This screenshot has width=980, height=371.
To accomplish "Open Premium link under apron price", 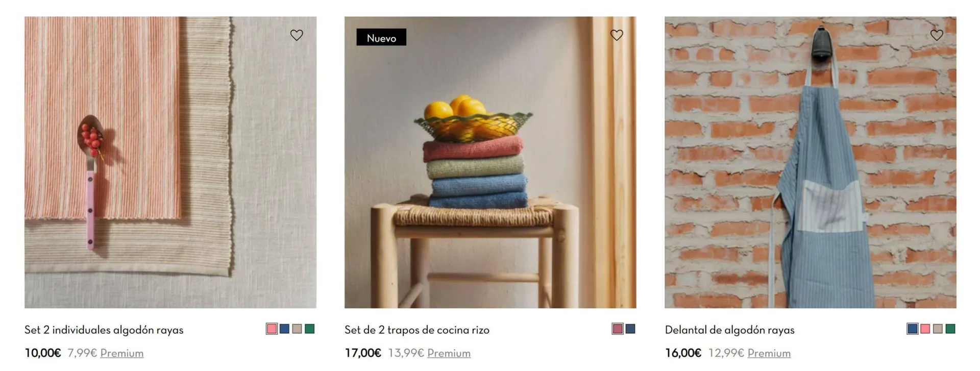I will click(x=769, y=353).
